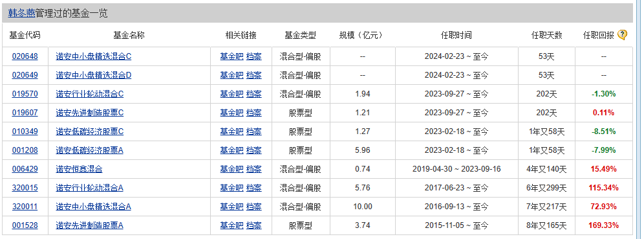Screen dimensions: 644x239
Task: Open 诺安先进制造股票A fund page
Action: tap(89, 225)
